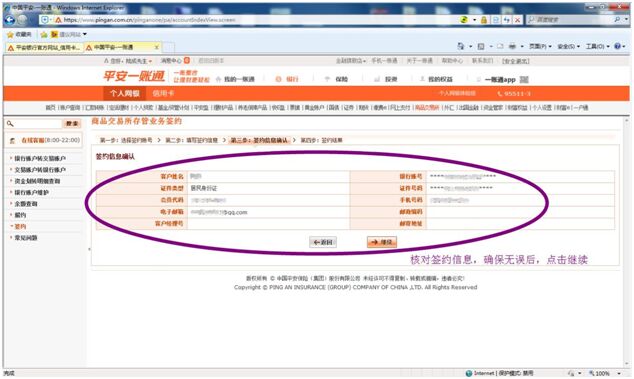634x379 pixels.
Task: Click the magnifier icon in sidebar search box
Action: point(10,124)
